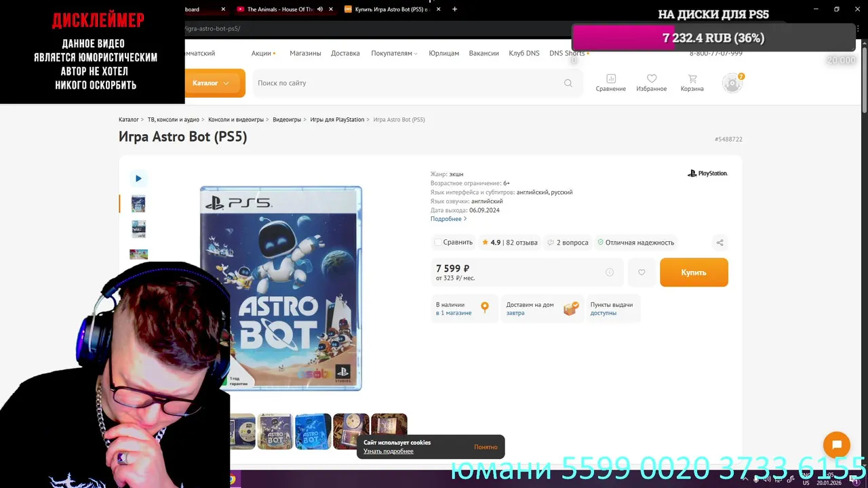This screenshot has width=868, height=488.
Task: Open review photo showing Astro Bot cover
Action: [275, 432]
